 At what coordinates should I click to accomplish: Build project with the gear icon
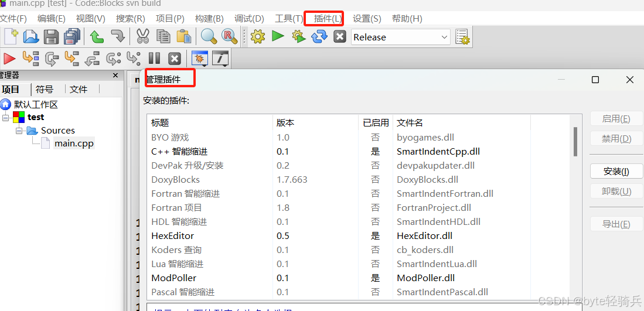pyautogui.click(x=257, y=37)
